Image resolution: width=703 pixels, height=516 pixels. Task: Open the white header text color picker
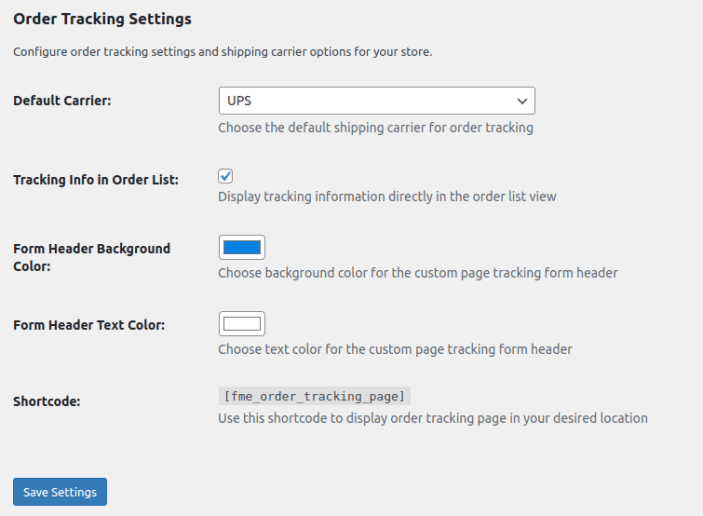coord(242,324)
